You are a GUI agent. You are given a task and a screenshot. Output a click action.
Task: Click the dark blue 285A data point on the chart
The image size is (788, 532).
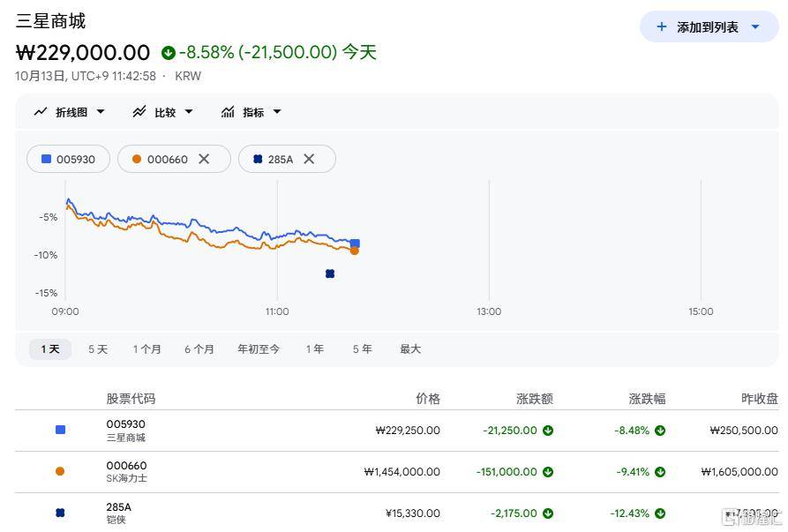(x=330, y=273)
